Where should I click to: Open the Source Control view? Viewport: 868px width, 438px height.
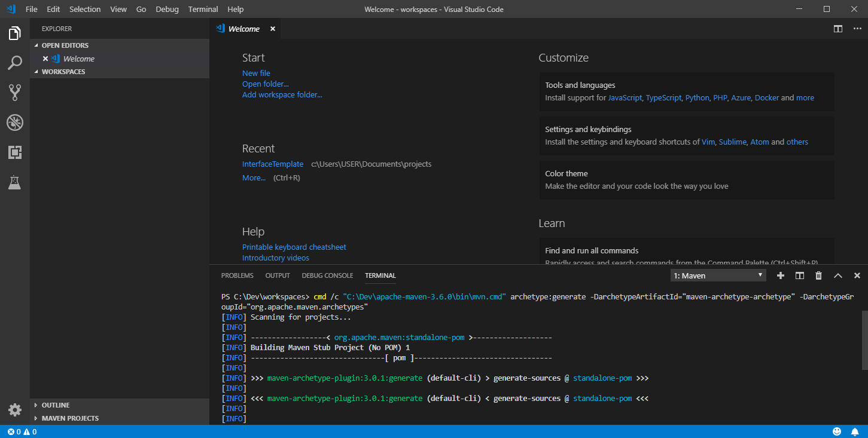[x=15, y=92]
